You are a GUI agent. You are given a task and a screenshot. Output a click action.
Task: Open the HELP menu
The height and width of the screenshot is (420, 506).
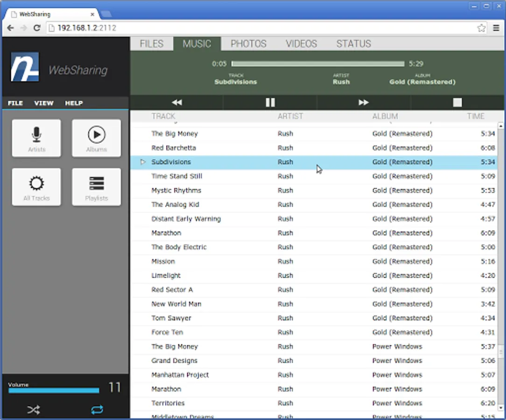(x=74, y=103)
